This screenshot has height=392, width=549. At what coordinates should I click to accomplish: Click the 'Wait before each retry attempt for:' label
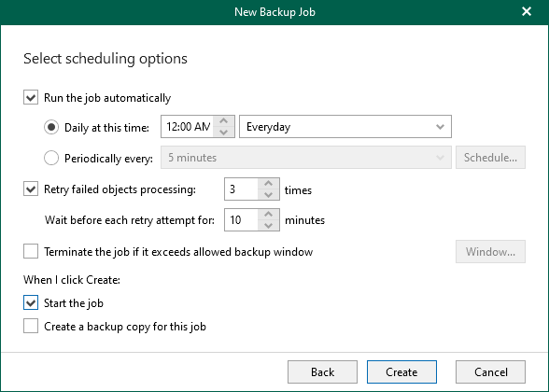(130, 220)
